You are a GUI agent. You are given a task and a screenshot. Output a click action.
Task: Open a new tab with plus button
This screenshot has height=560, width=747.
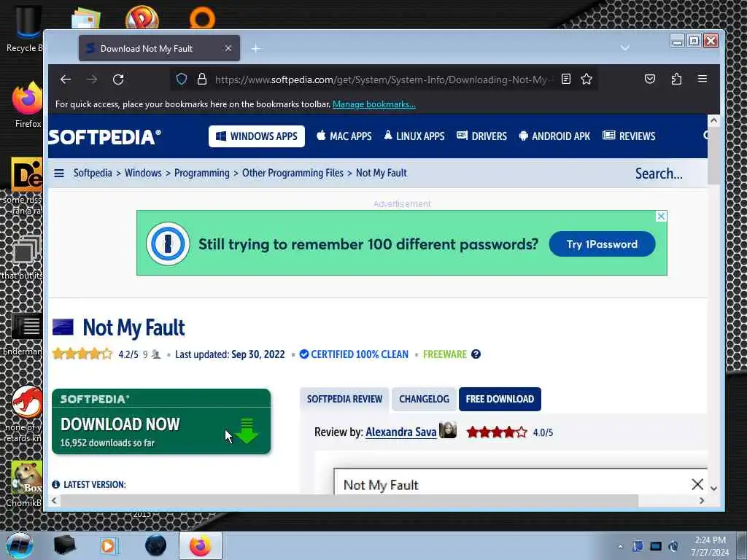(x=256, y=49)
